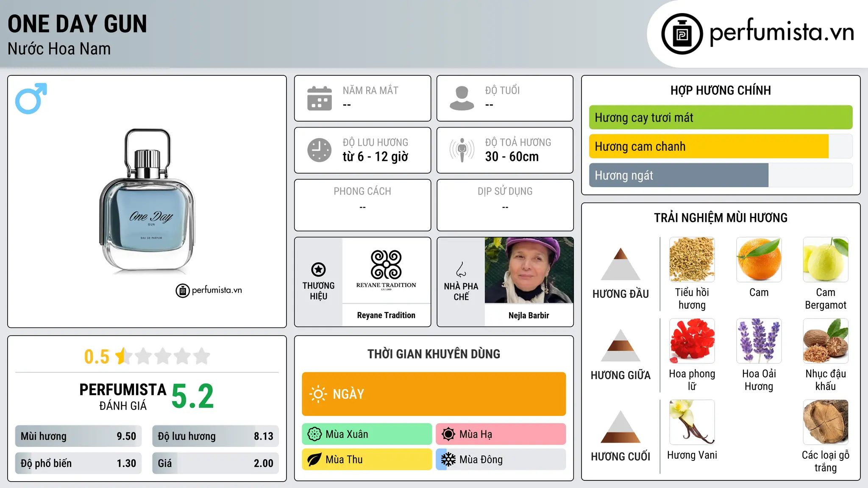Select the Mùa Hạ season bar
The height and width of the screenshot is (488, 868).
tap(501, 434)
